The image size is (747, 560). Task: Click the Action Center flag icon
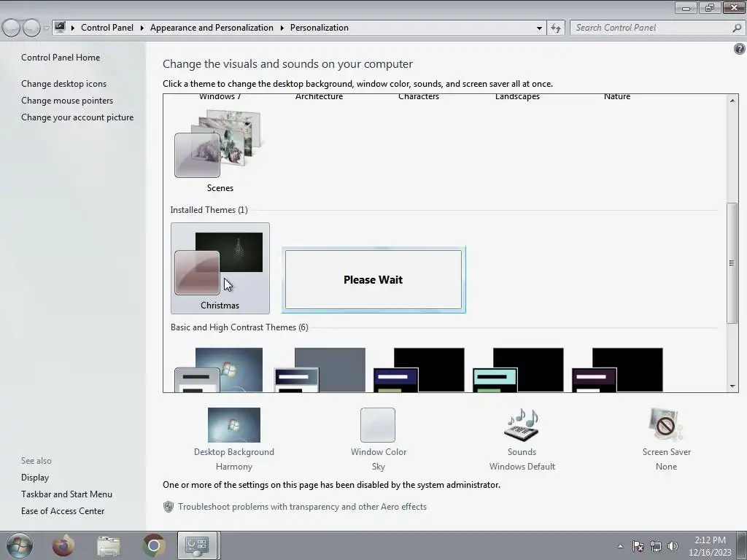click(638, 546)
